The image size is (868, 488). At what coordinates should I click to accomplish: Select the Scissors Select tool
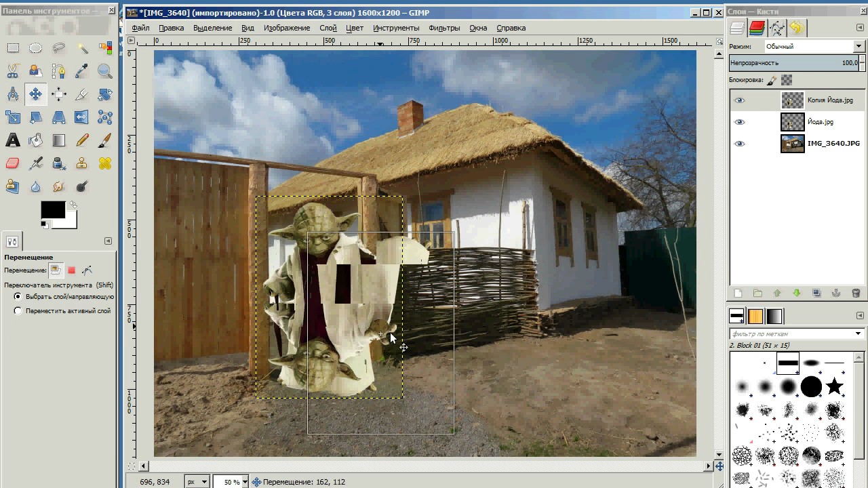(13, 71)
